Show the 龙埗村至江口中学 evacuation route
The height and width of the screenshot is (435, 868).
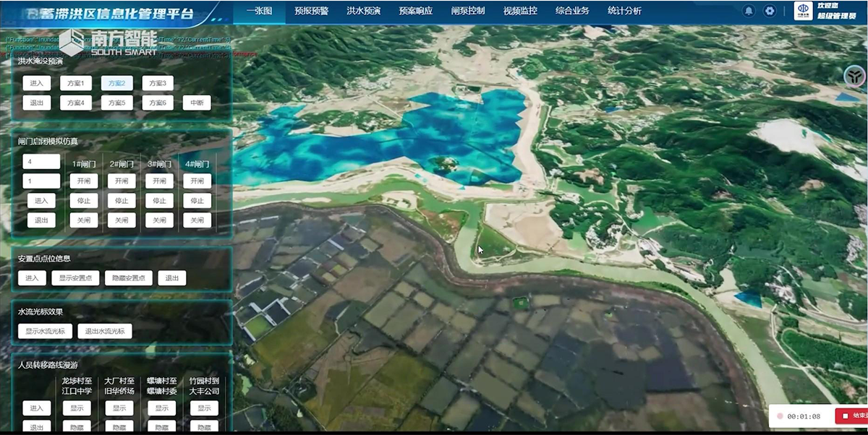click(77, 408)
